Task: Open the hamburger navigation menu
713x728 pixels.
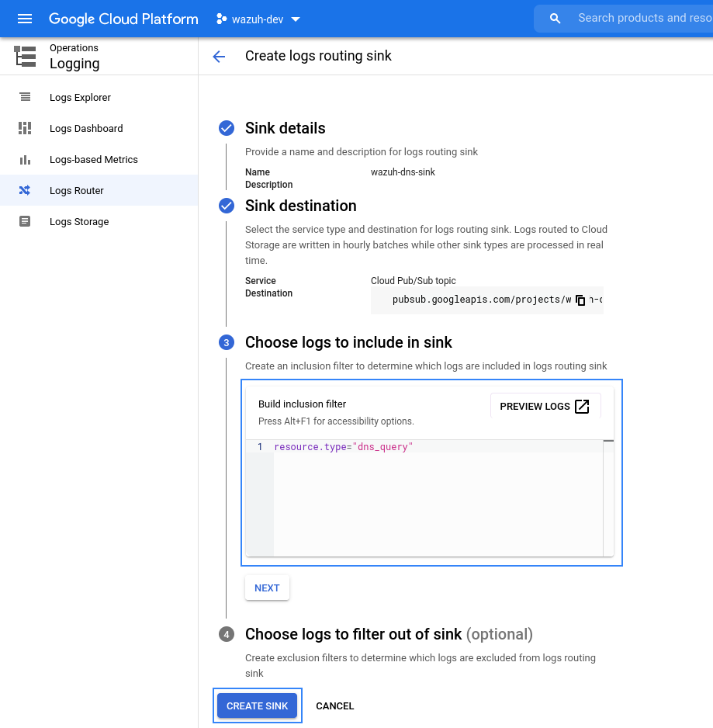Action: 25,19
